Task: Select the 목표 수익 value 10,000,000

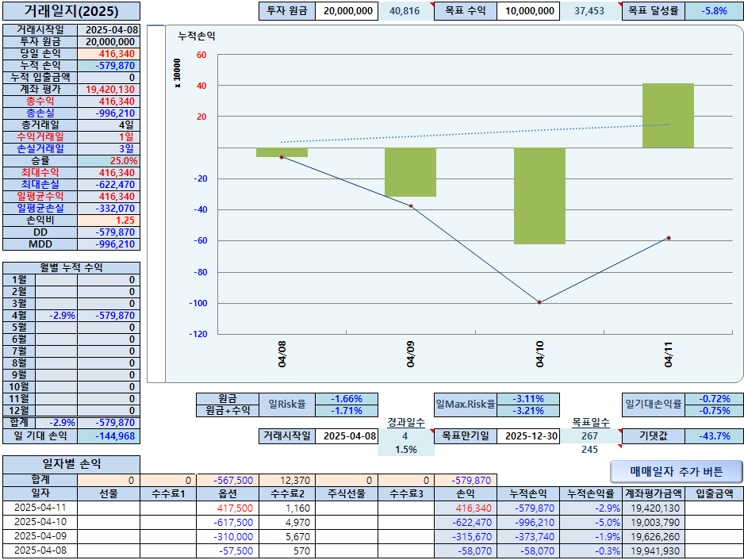Action: [x=528, y=11]
